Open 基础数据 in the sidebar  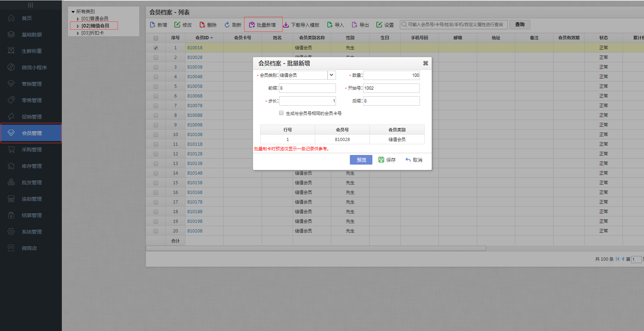click(x=31, y=35)
